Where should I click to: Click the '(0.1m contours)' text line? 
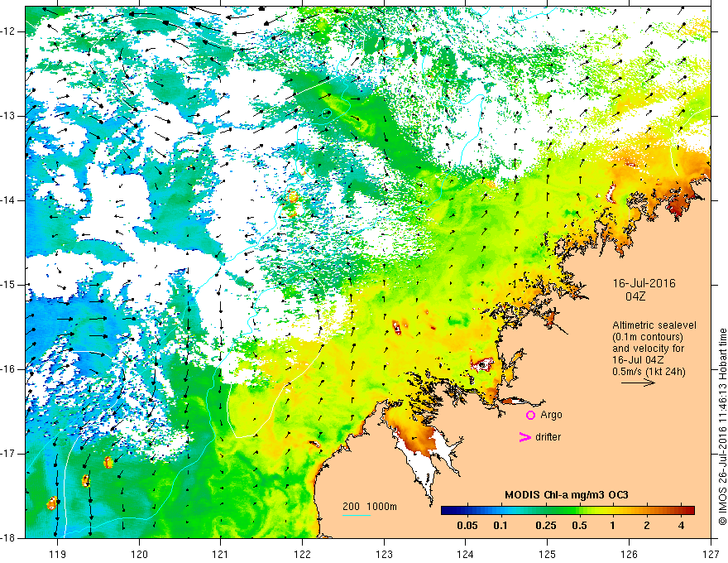tap(648, 337)
